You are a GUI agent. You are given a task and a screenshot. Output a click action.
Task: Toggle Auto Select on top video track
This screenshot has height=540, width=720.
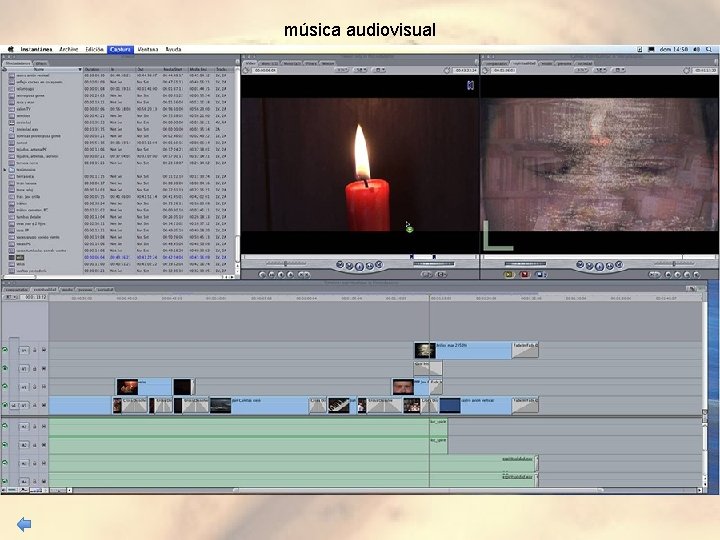coord(44,350)
